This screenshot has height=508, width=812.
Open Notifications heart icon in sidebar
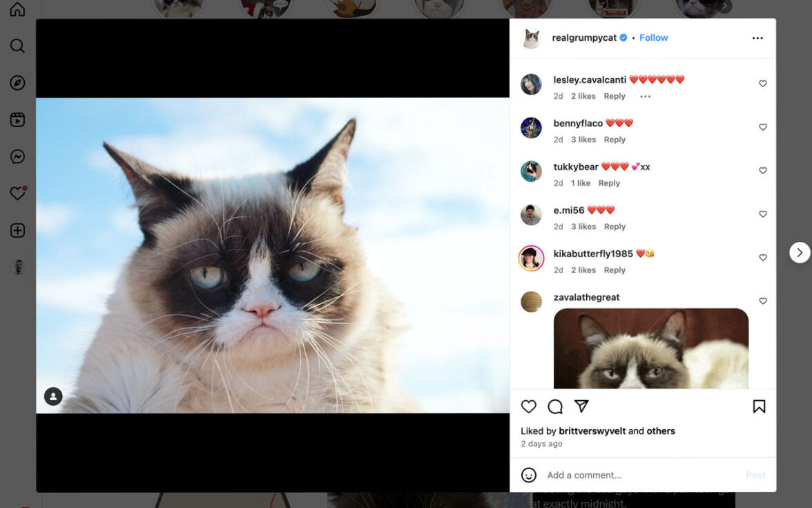[18, 194]
